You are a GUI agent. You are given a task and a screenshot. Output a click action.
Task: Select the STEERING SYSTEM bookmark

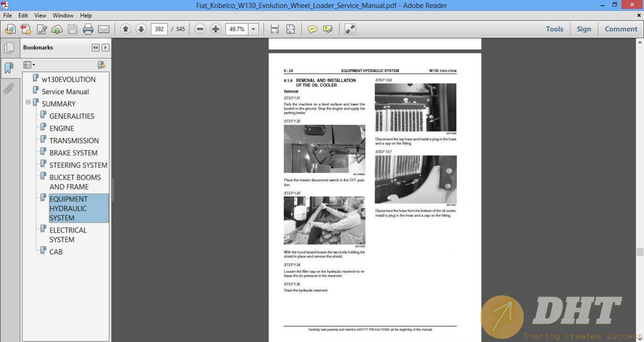point(78,165)
